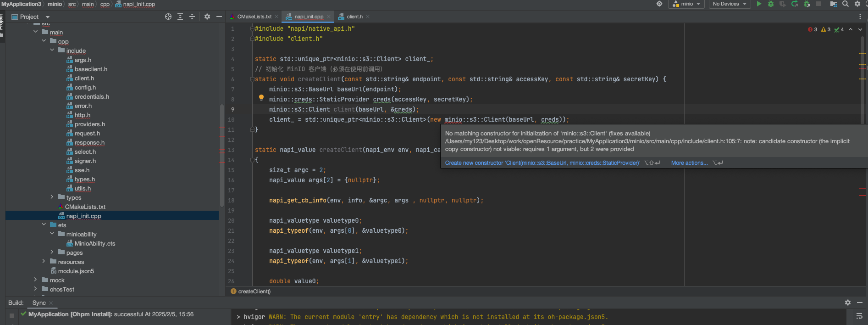Select MinioAbility.ets file
This screenshot has width=868, height=325.
95,243
